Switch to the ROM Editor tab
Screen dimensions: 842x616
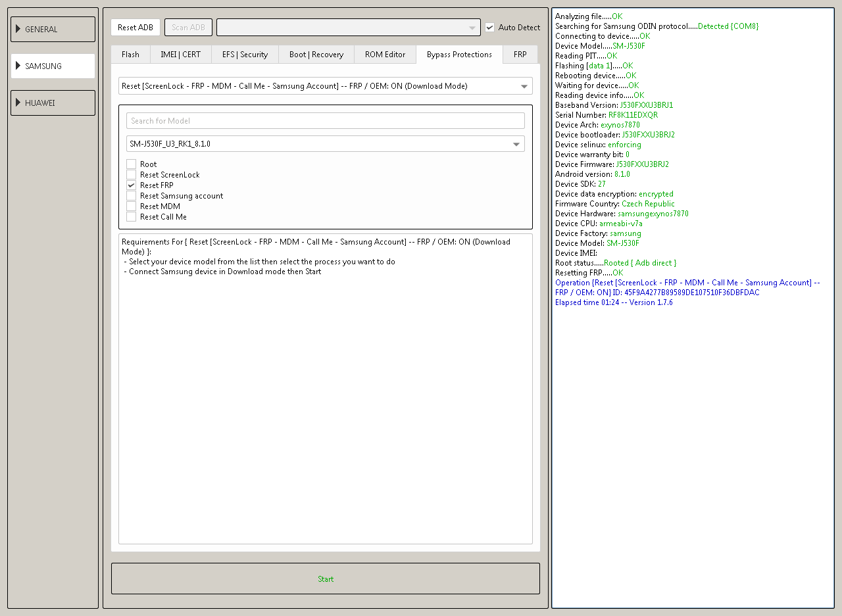pos(385,55)
